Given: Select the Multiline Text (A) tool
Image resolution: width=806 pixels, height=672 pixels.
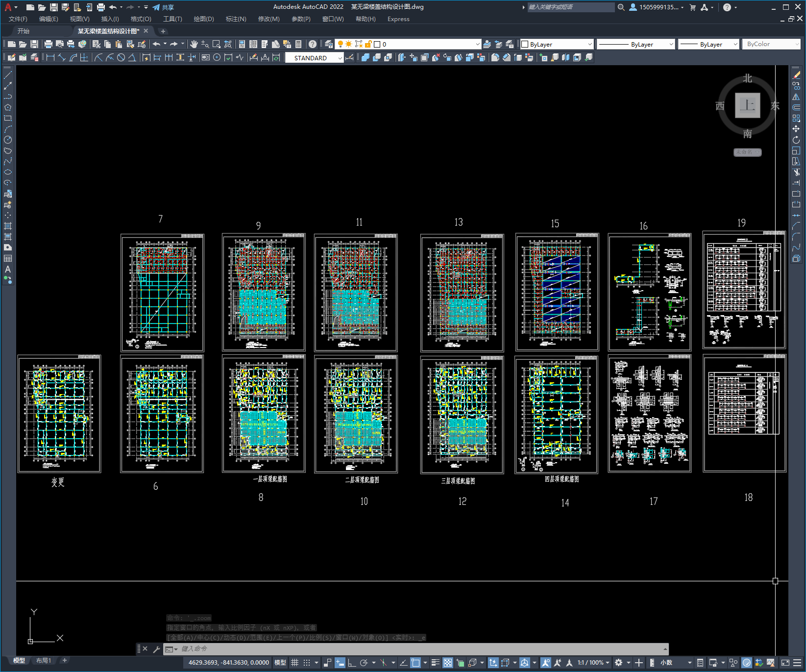Looking at the screenshot, I should [8, 269].
